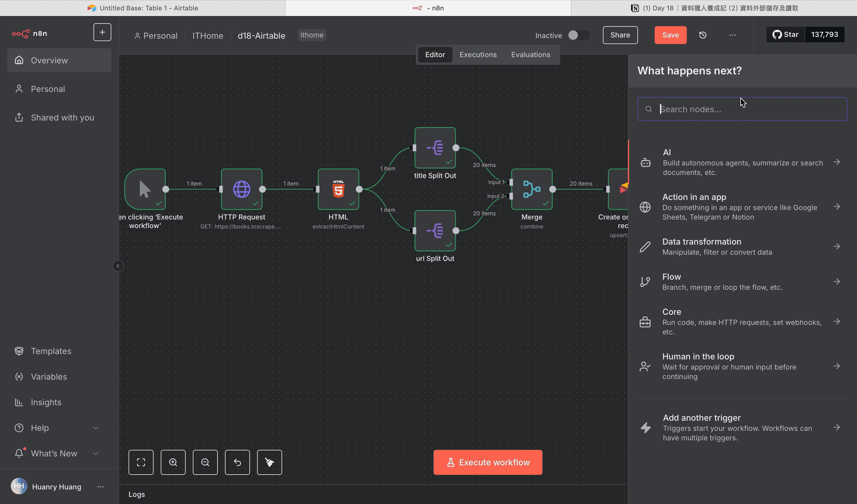Screen dimensions: 857x504
Task: Switch to the Executions tab
Action: coord(478,54)
